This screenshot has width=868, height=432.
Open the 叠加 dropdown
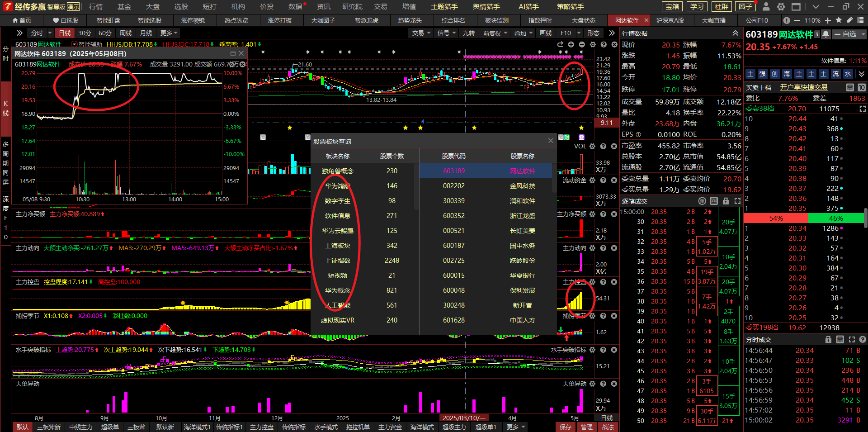click(x=524, y=33)
